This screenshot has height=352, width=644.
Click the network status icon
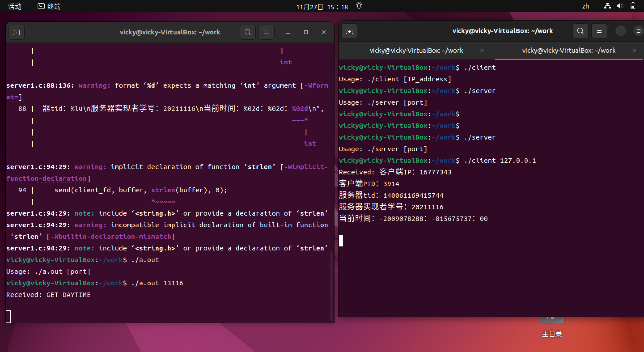click(607, 6)
